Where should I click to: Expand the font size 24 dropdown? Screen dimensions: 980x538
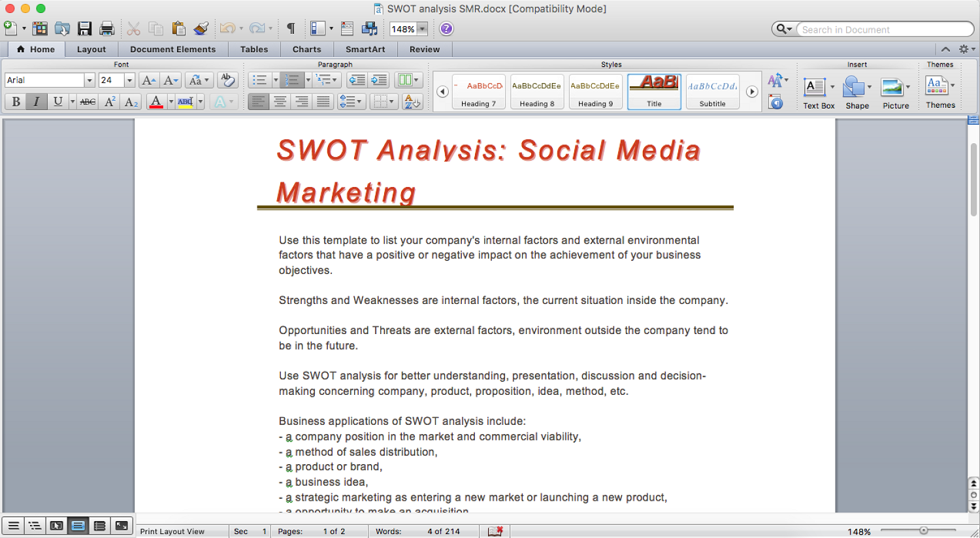[x=129, y=80]
